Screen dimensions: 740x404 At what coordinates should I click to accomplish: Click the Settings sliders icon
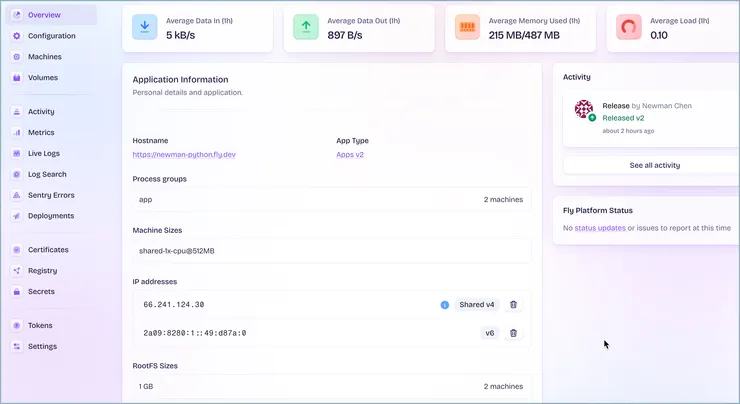click(x=17, y=346)
